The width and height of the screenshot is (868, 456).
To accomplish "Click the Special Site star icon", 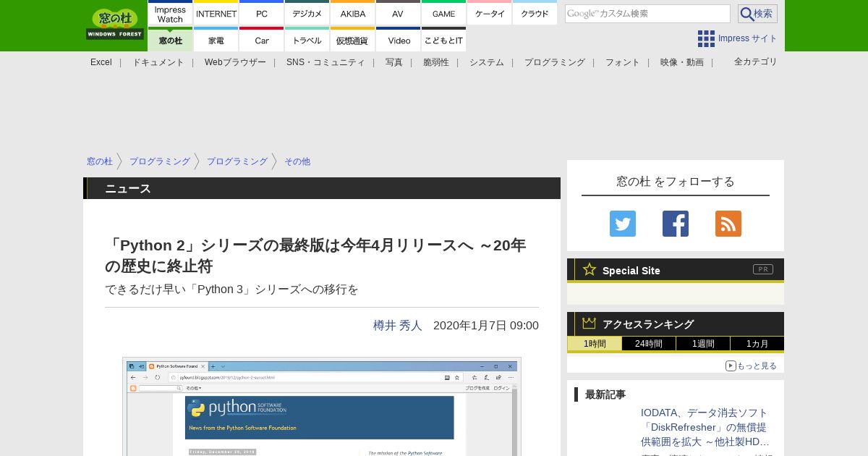I will [590, 269].
